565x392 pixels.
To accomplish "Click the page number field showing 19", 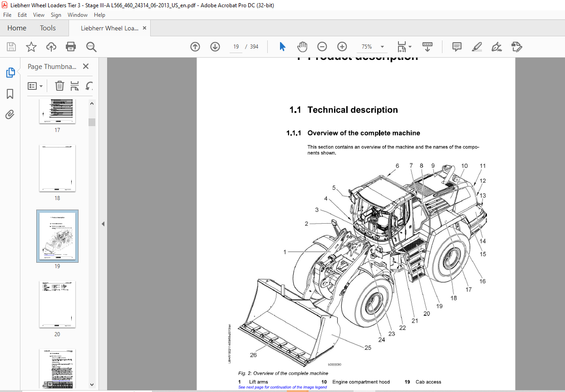I will point(236,47).
